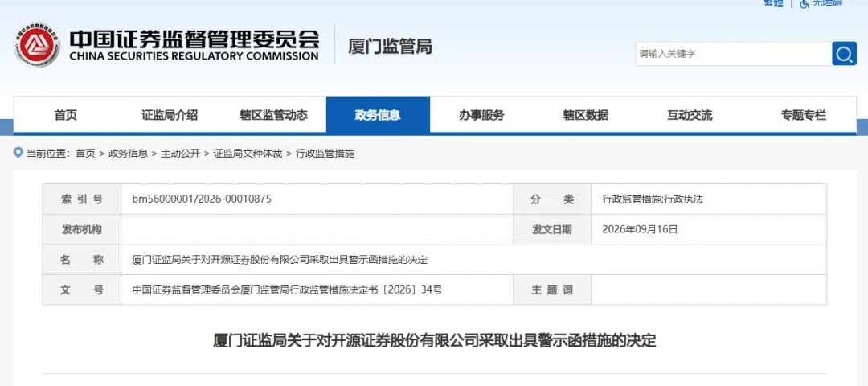This screenshot has height=386, width=868.
Task: Open the 专题专栏 navigation tab
Action: pyautogui.click(x=803, y=115)
